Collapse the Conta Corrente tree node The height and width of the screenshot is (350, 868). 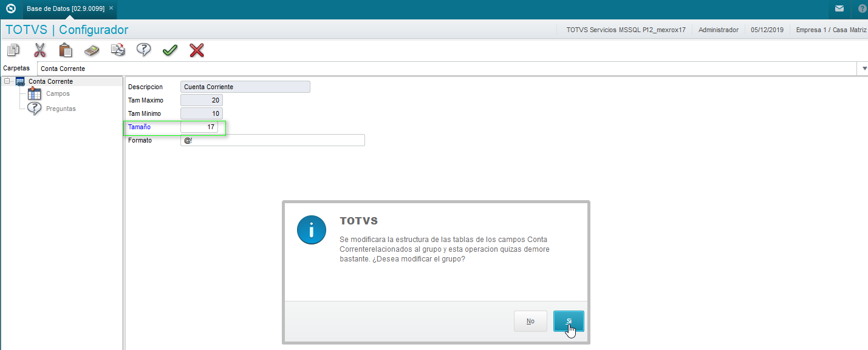pos(7,81)
